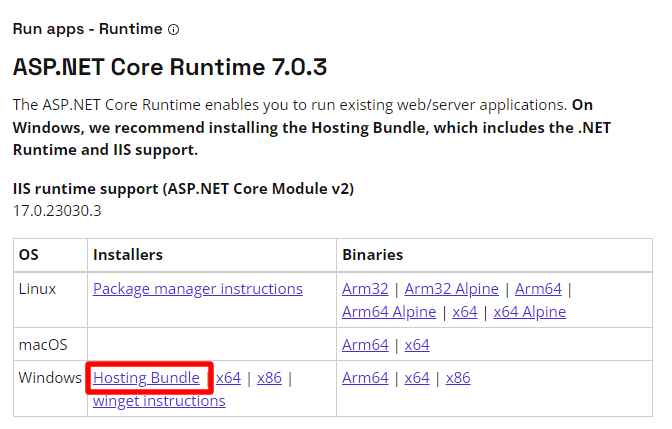
Task: Download Linux Arm64 binary
Action: tap(538, 289)
